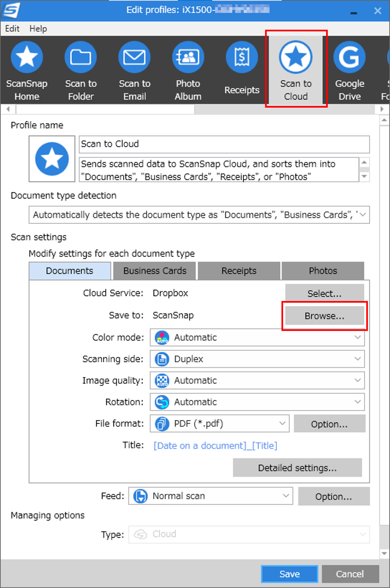390x588 pixels.
Task: Click the Normal scan feed icon
Action: [141, 496]
